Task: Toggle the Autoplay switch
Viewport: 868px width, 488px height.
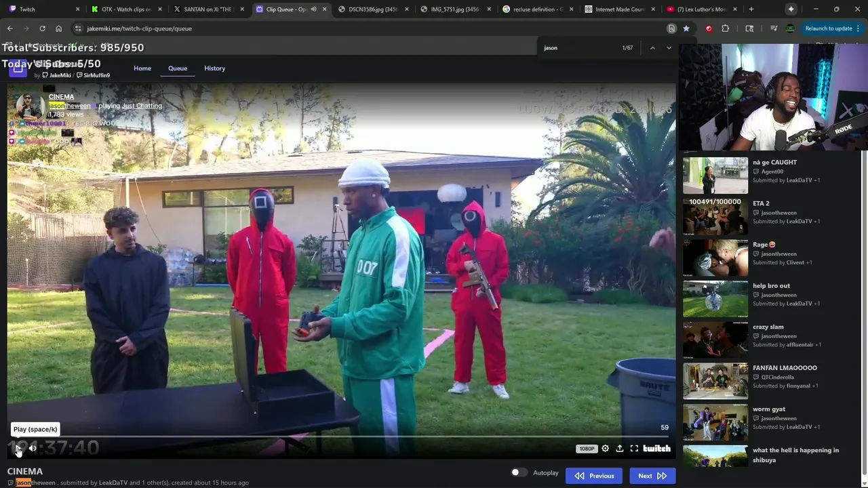Action: point(519,472)
